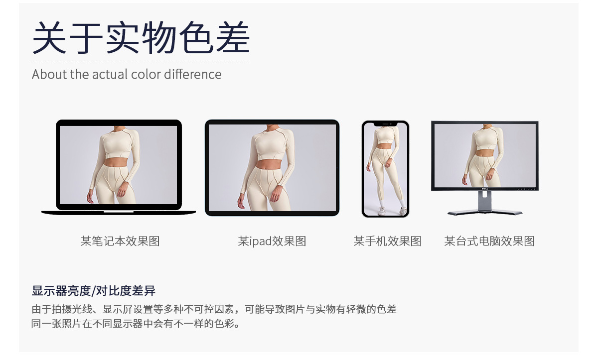Screen dimensions: 598x364
Task: Click the laptop device mockup image
Action: coord(119,167)
